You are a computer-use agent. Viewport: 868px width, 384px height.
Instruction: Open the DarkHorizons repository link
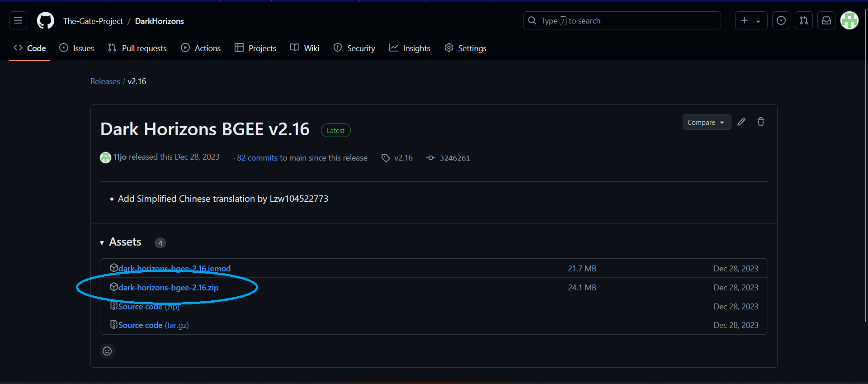click(x=160, y=21)
